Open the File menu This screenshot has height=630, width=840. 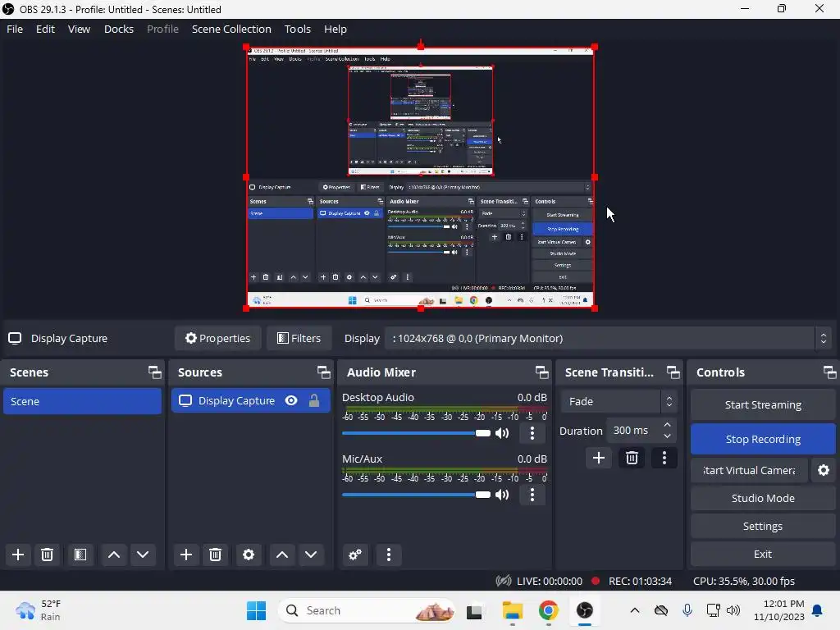(x=15, y=29)
